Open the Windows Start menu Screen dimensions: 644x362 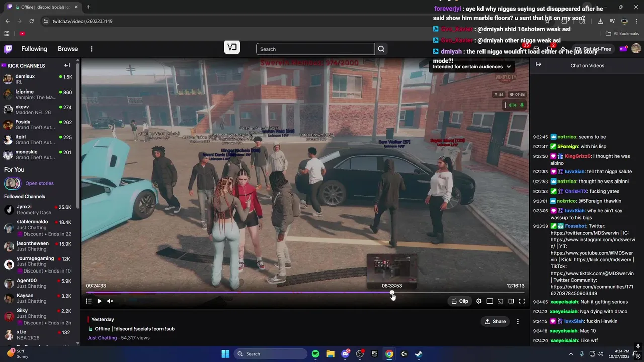(x=225, y=354)
